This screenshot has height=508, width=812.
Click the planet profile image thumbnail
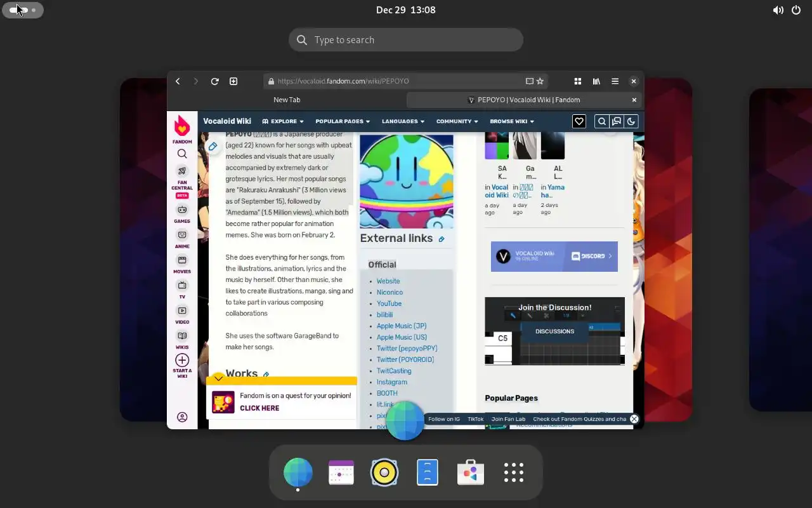pyautogui.click(x=407, y=182)
